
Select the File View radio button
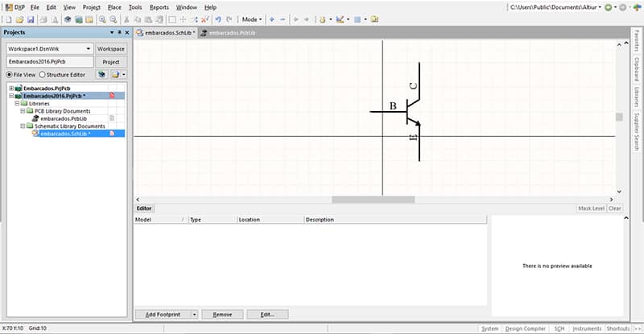click(x=10, y=74)
